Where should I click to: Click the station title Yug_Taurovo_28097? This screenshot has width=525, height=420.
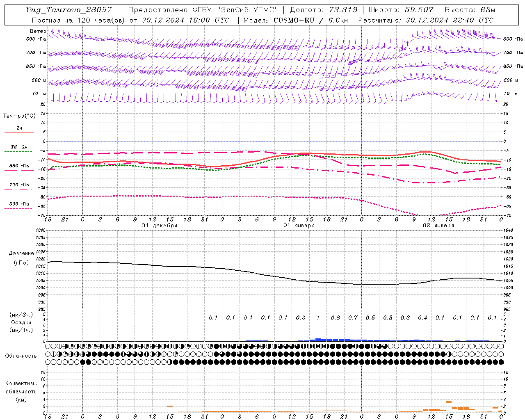pos(68,10)
